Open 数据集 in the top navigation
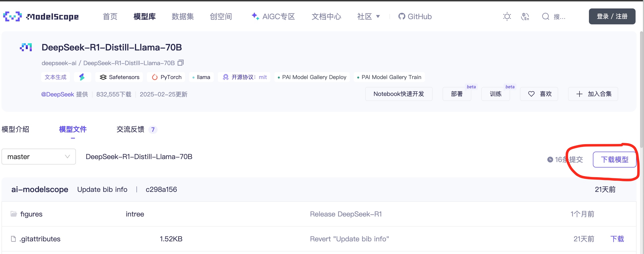Image resolution: width=644 pixels, height=254 pixels. pos(183,17)
